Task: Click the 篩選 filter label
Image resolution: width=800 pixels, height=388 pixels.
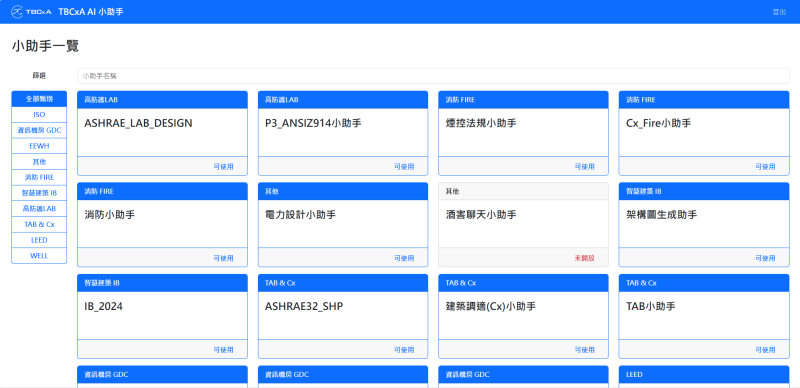Action: click(x=39, y=76)
